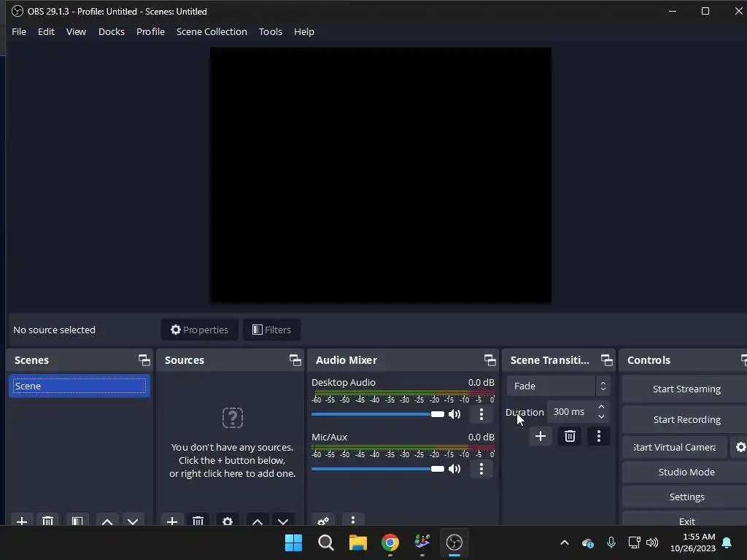Open Desktop Audio three-dot options menu

pyautogui.click(x=481, y=414)
